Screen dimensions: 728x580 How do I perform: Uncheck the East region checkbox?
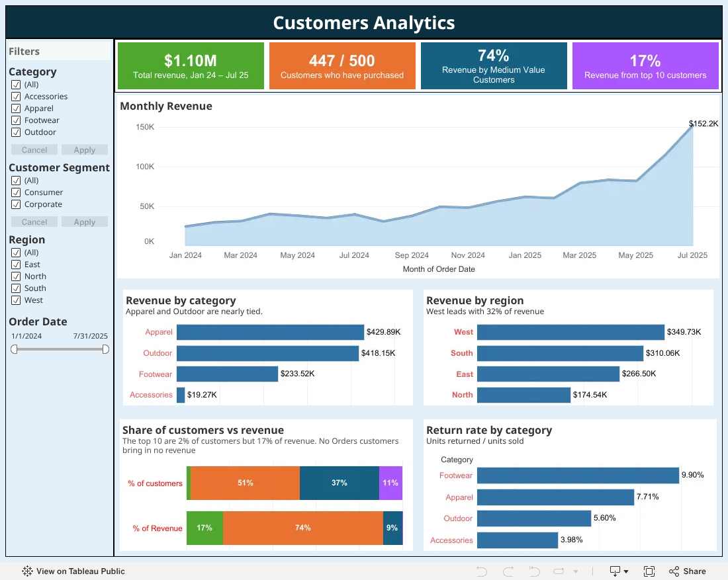pos(16,265)
